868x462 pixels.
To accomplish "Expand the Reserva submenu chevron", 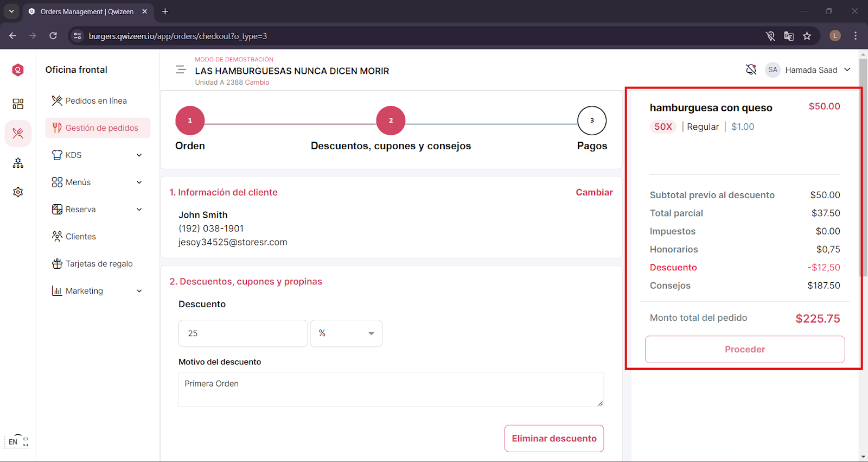I will point(139,210).
